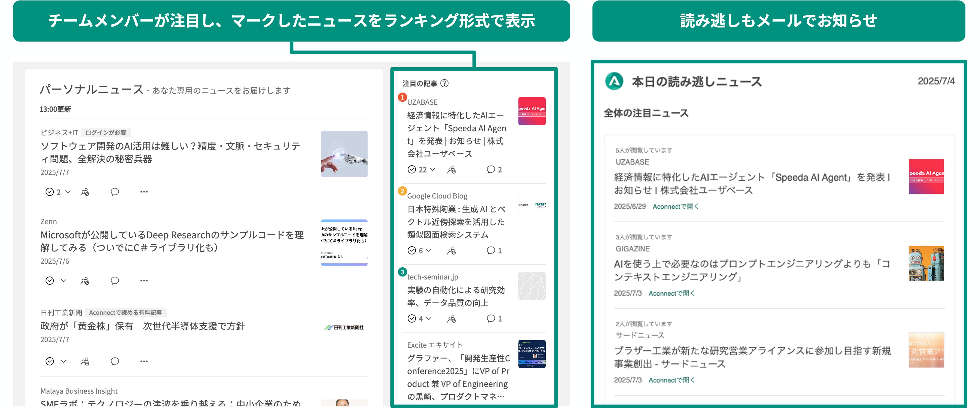Image resolution: width=980 pixels, height=409 pixels.
Task: Open the ソフトウェア開発のAI活用は難しい article title
Action: 170,152
